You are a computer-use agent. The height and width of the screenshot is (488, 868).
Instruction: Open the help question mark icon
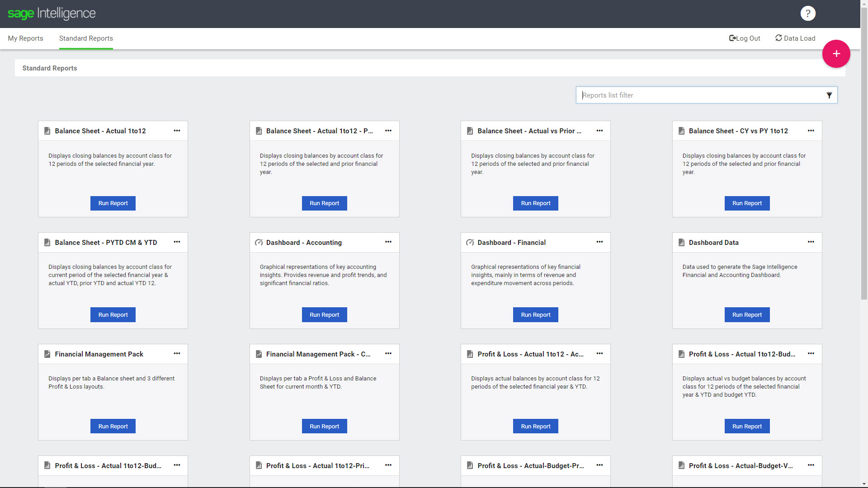click(x=808, y=14)
